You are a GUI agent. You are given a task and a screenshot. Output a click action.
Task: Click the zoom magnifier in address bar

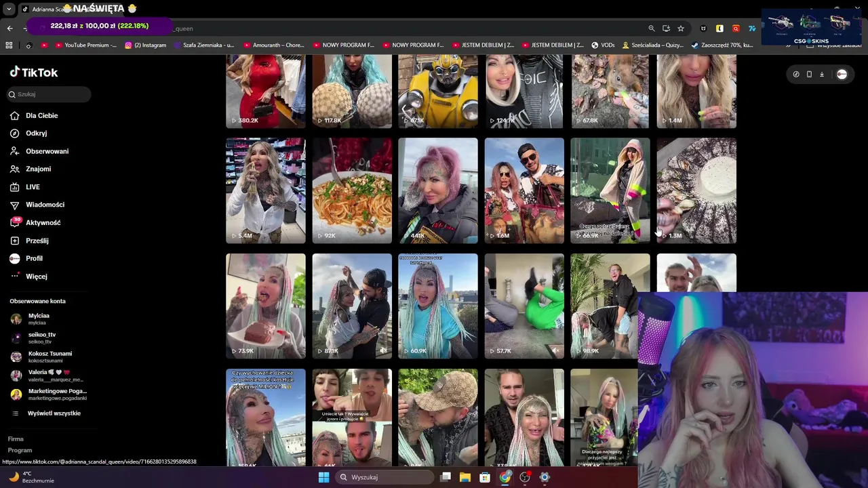(652, 28)
